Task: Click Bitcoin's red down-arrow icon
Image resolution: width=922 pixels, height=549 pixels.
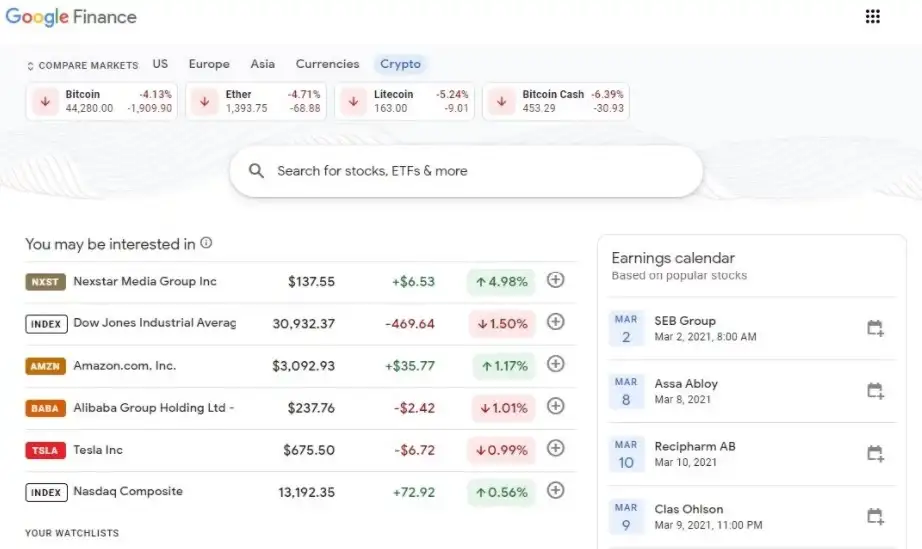Action: coord(45,101)
